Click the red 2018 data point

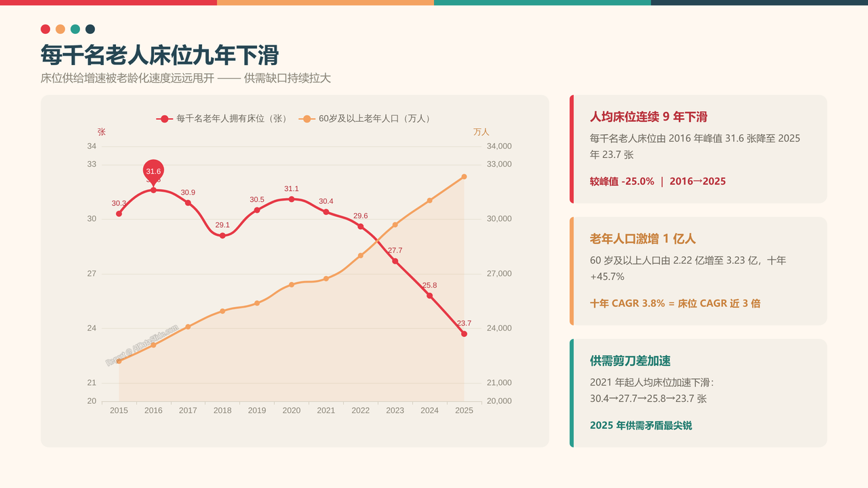(x=222, y=235)
